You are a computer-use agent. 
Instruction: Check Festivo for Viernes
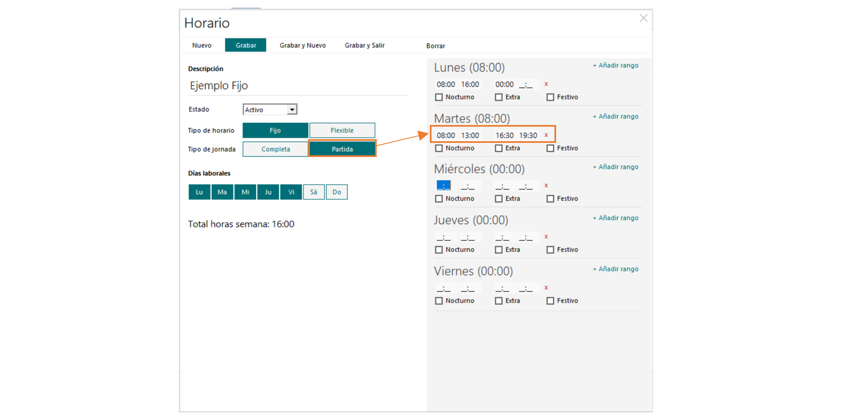pyautogui.click(x=550, y=301)
